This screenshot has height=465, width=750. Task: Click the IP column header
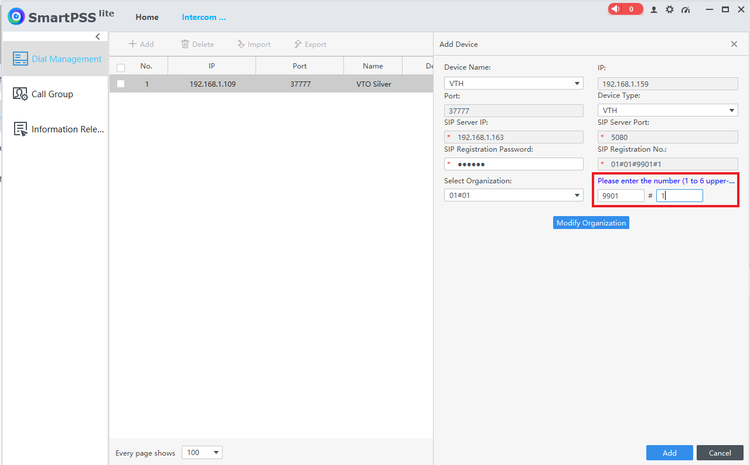pos(211,66)
